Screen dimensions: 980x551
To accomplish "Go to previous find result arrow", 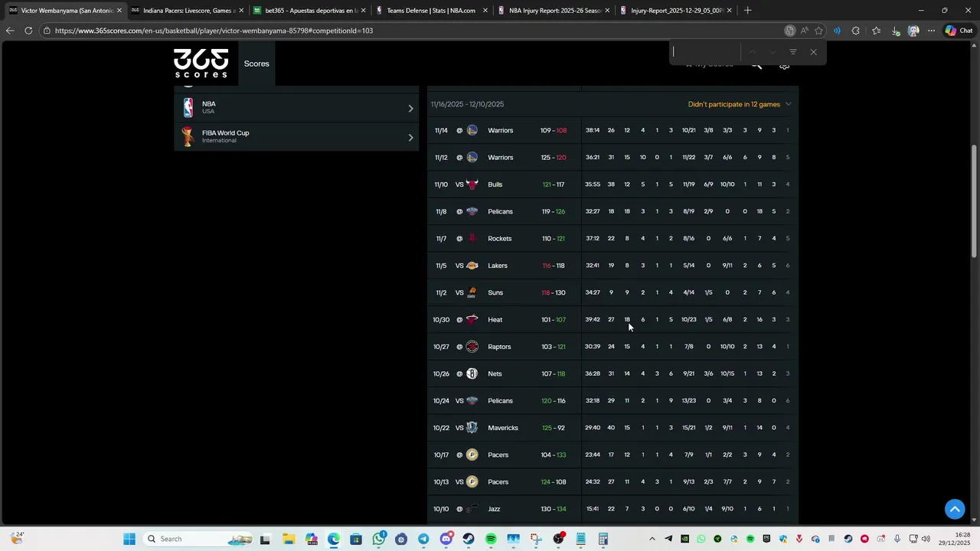I will (x=753, y=52).
